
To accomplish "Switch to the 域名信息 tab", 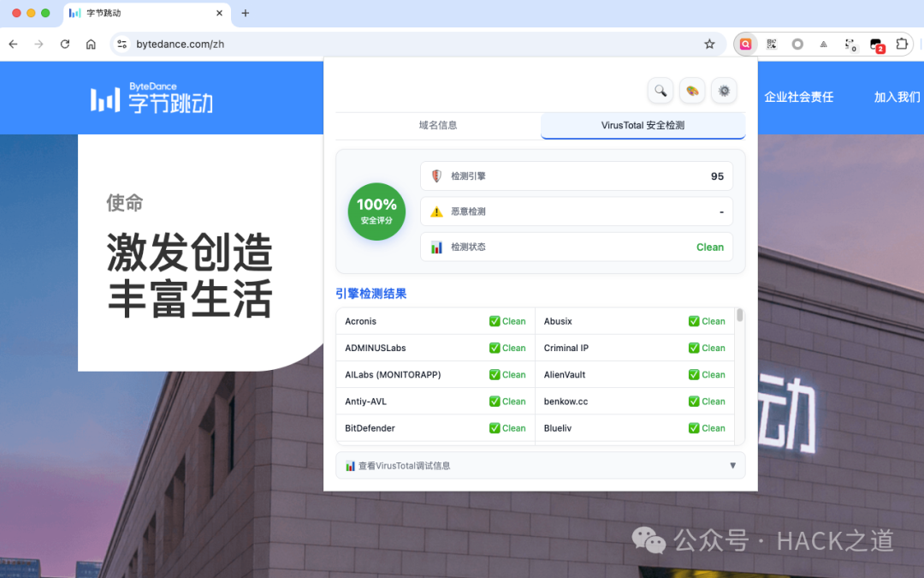I will (437, 124).
